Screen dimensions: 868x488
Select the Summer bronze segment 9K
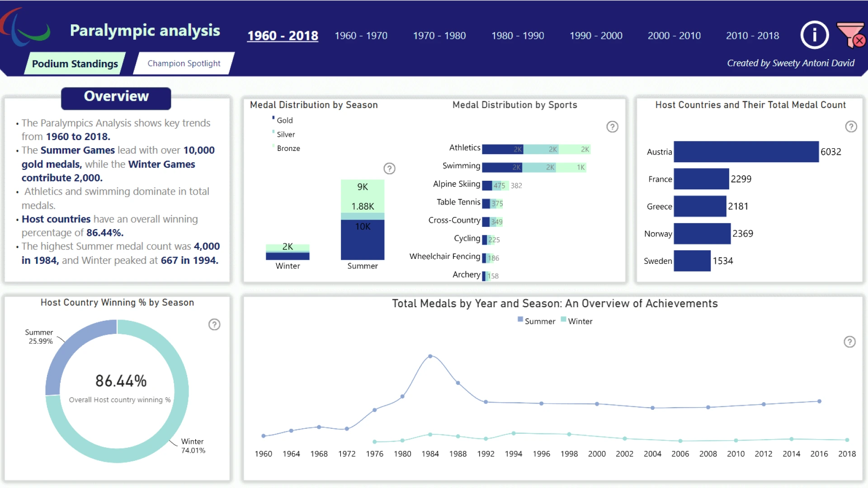[x=363, y=196]
